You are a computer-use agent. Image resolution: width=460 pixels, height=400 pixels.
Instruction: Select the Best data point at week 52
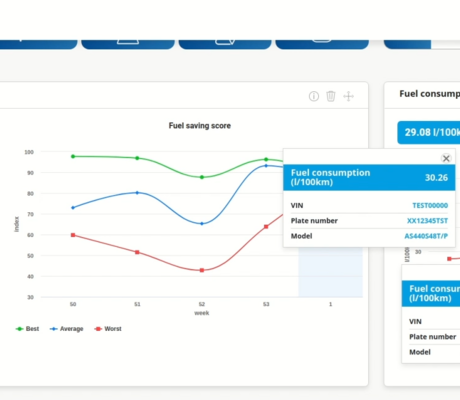tap(202, 177)
